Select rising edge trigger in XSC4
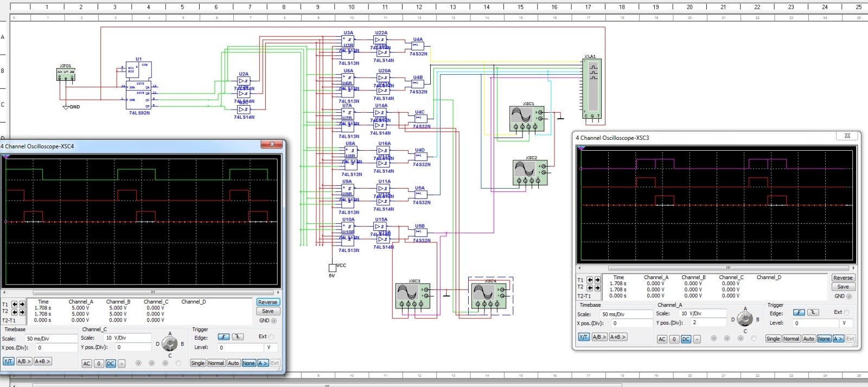The height and width of the screenshot is (387, 868). (x=224, y=337)
